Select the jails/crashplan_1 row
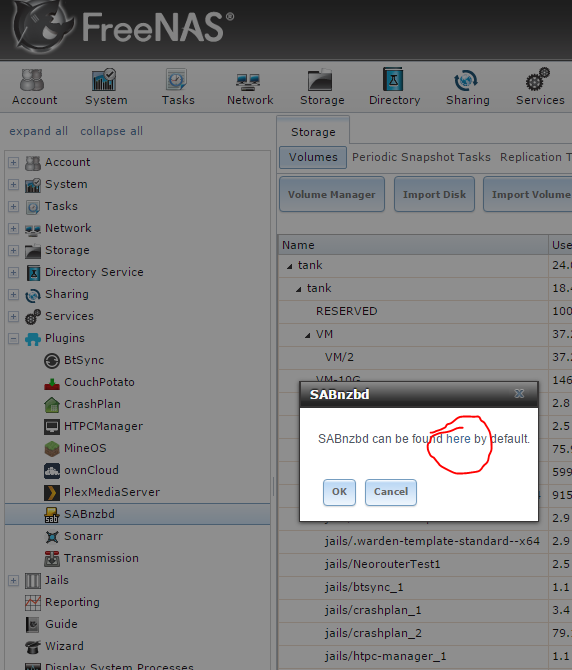The image size is (572, 670). point(413,611)
